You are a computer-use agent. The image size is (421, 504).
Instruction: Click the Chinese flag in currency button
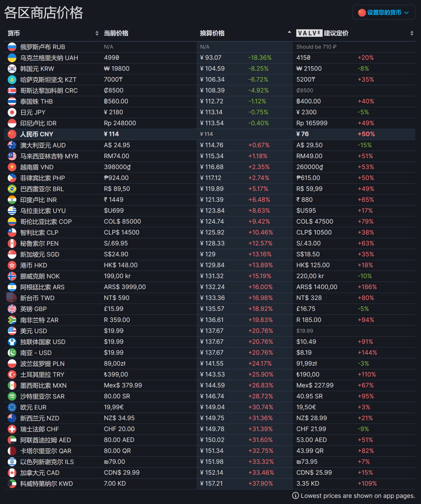(362, 12)
